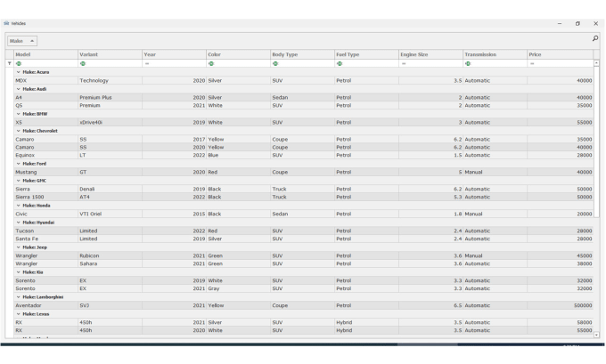606x364 pixels.
Task: Select the 500000 price cell
Action: click(560, 305)
